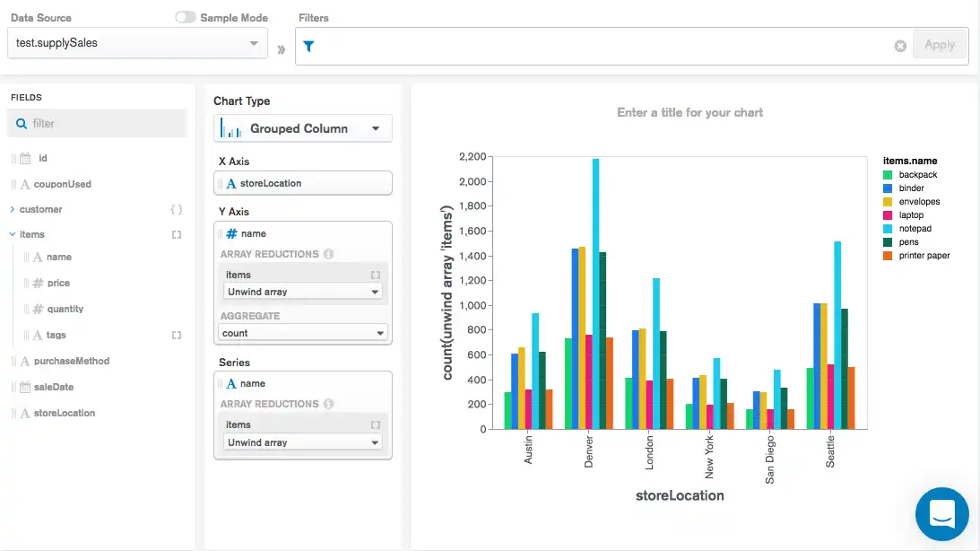The height and width of the screenshot is (551, 980).
Task: Click the double arrow next to Data Source
Action: [x=282, y=48]
